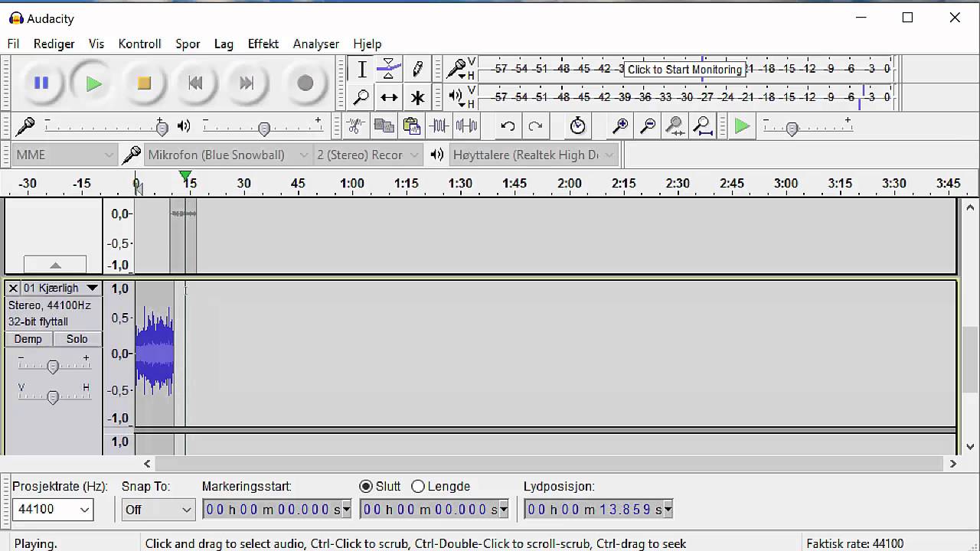Open the MME audio host dropdown

[x=64, y=155]
